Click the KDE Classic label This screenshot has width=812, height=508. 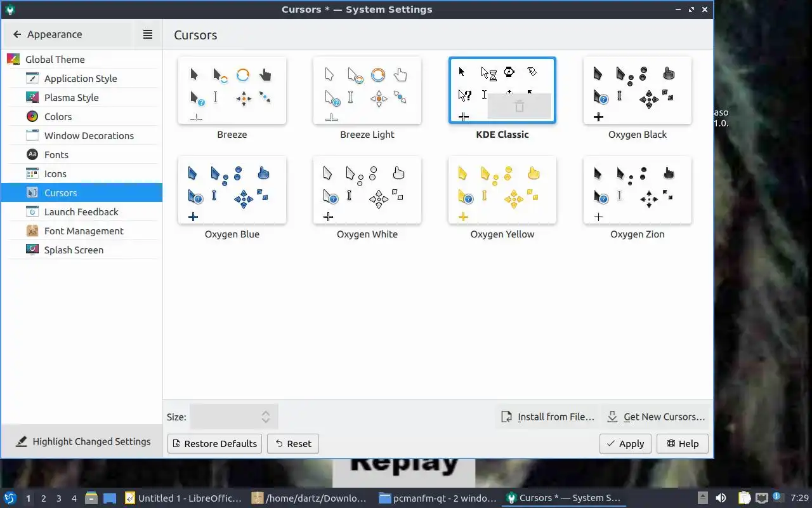(502, 135)
